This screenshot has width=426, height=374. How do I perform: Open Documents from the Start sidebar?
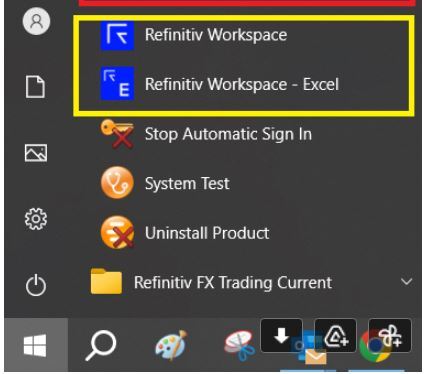36,87
